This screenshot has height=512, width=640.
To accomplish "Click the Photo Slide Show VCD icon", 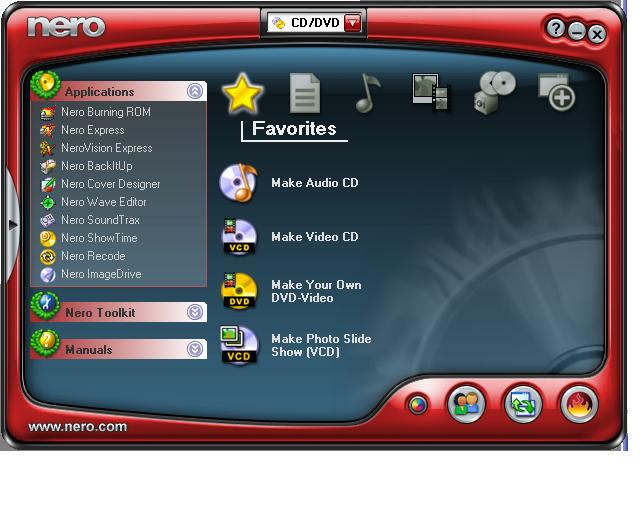I will click(x=239, y=345).
